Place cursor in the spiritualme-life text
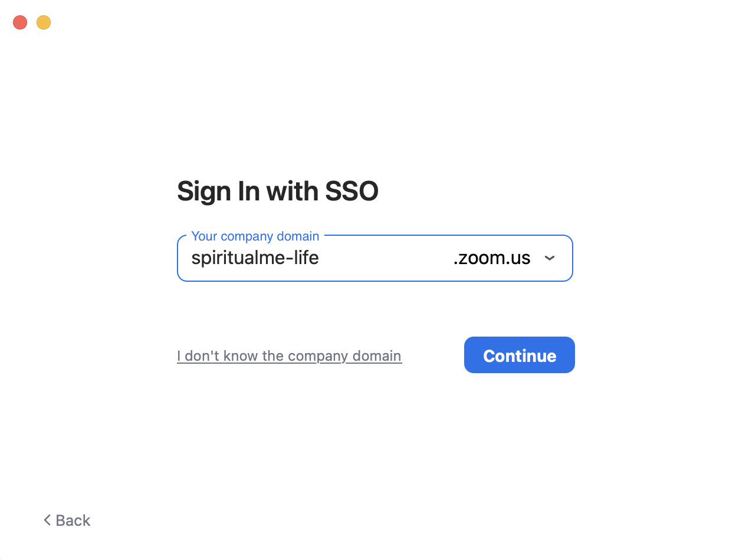Image resolution: width=749 pixels, height=560 pixels. click(x=255, y=258)
